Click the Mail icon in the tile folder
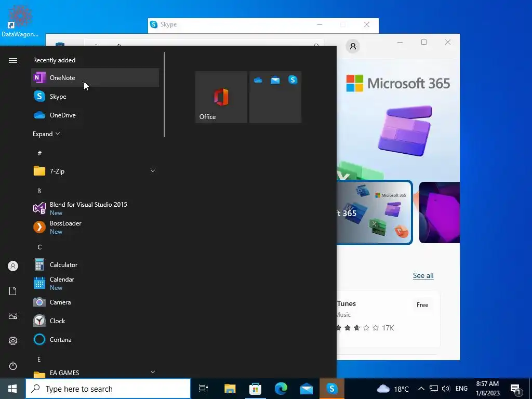 coord(275,80)
